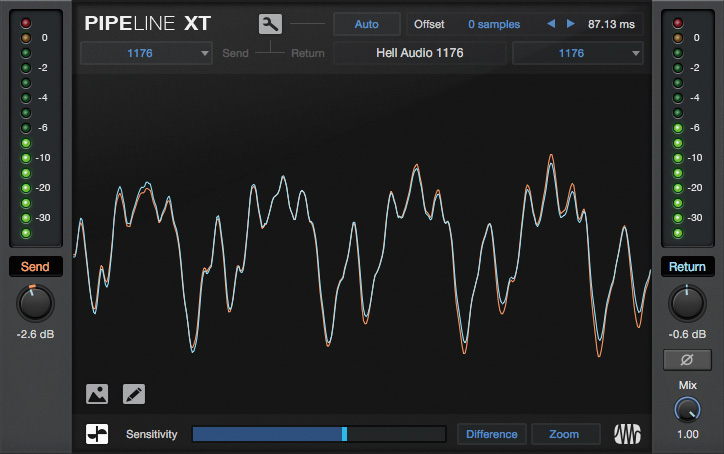Toggle the Zoom button
Image resolution: width=724 pixels, height=454 pixels.
tap(566, 434)
